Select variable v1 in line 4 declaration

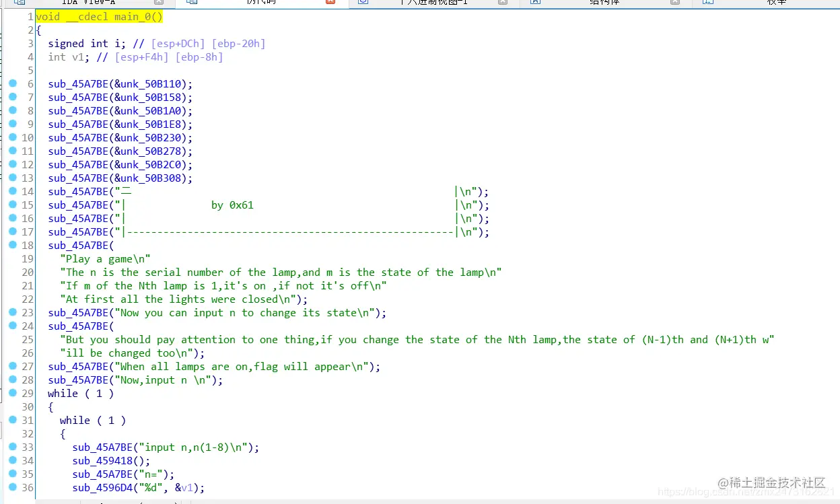[78, 57]
